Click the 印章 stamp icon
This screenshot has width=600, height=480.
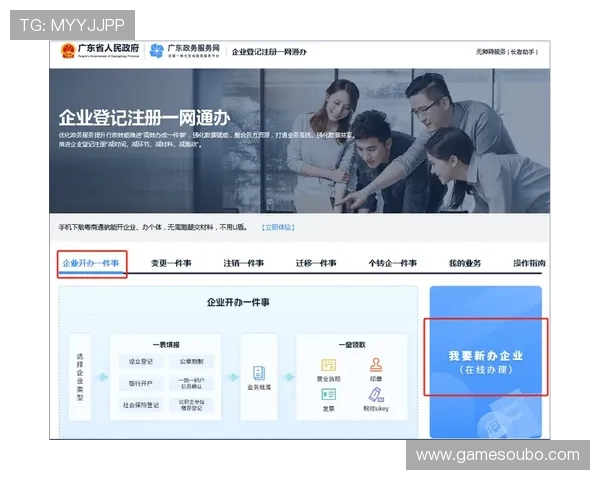click(376, 364)
